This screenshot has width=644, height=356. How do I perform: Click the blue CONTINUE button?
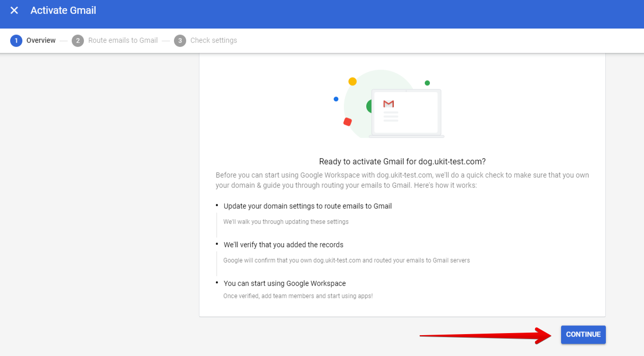coord(583,335)
